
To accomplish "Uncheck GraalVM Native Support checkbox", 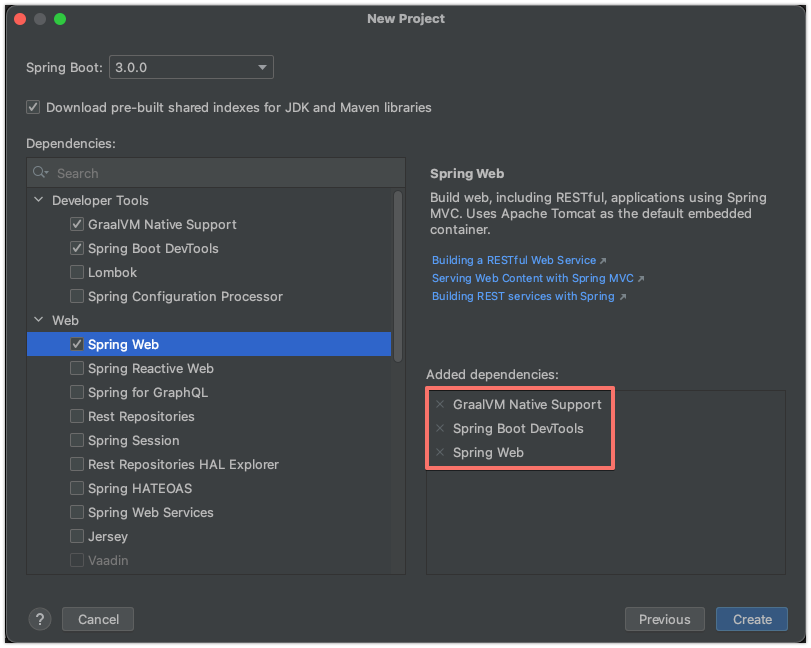I will coord(77,224).
